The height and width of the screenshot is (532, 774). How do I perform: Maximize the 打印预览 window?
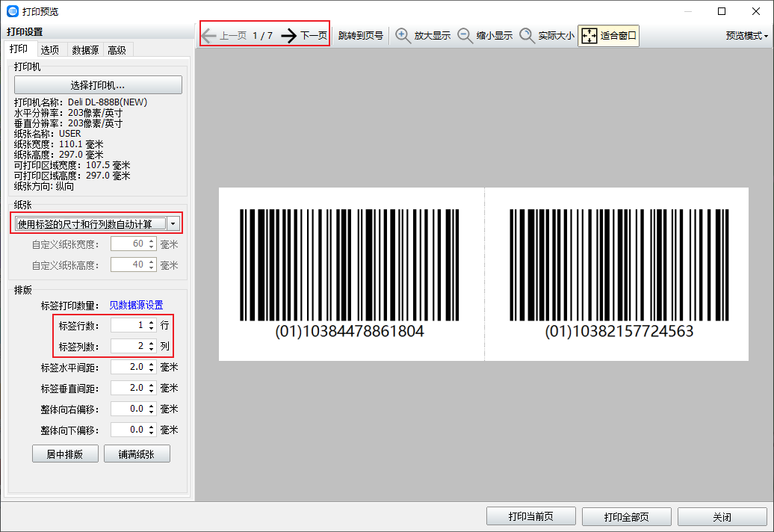[722, 11]
